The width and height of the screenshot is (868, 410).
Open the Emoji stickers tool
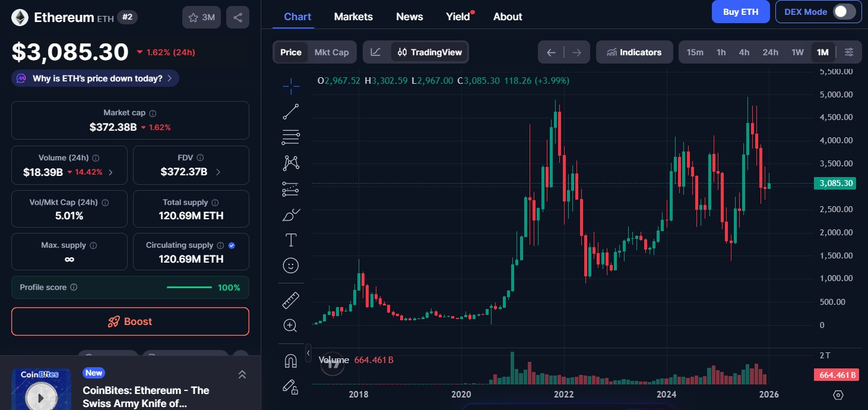point(290,266)
